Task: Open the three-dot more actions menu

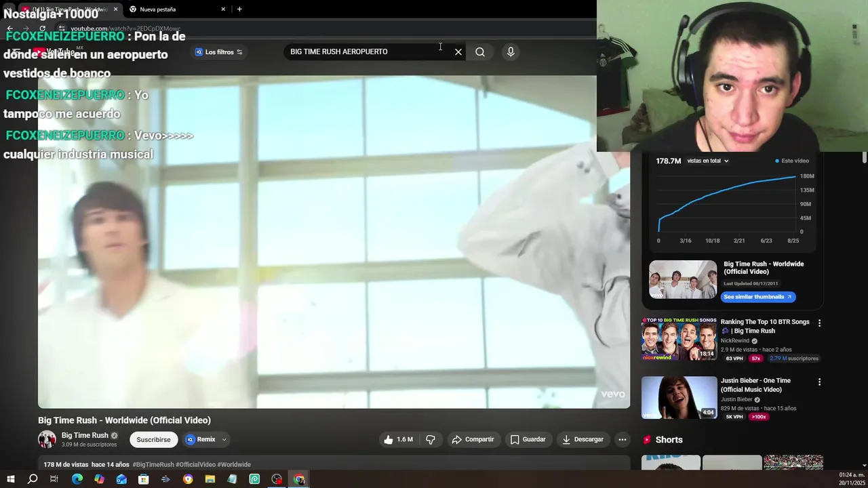Action: click(622, 439)
